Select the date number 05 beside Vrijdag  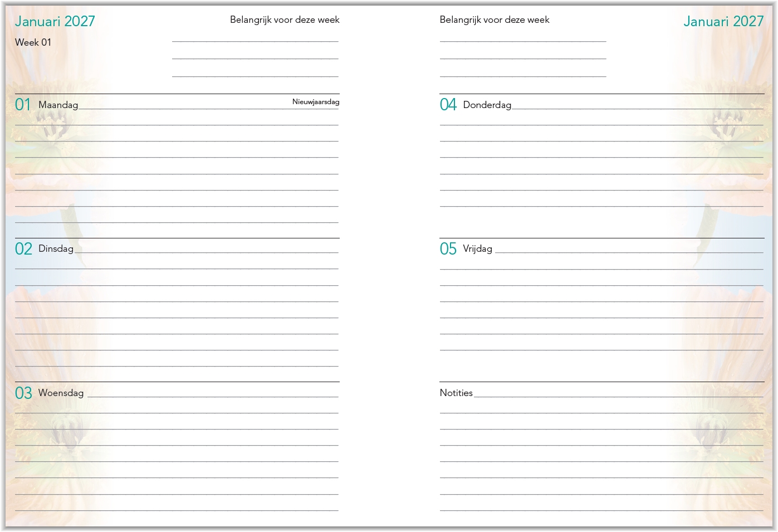(x=448, y=248)
